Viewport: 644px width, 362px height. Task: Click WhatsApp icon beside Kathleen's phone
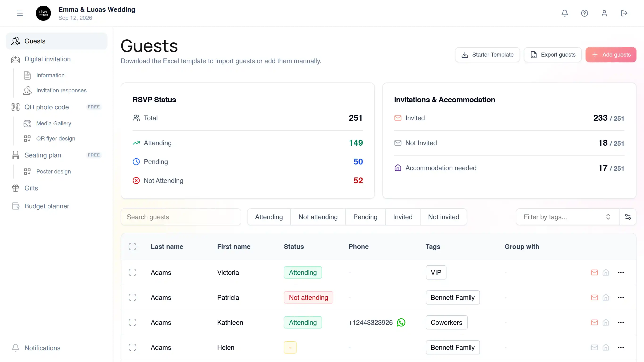tap(401, 322)
